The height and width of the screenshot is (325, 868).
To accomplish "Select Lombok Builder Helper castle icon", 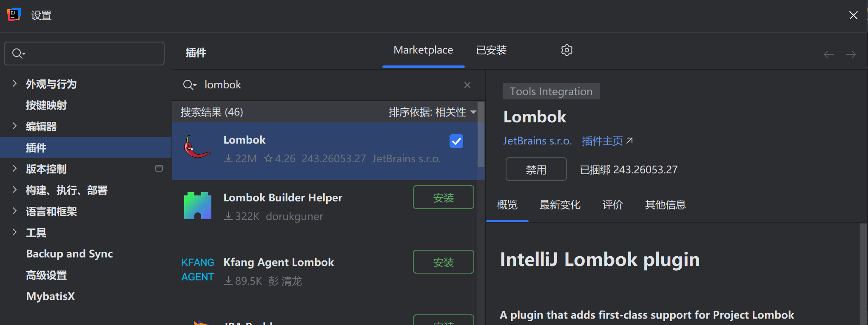I will 197,206.
